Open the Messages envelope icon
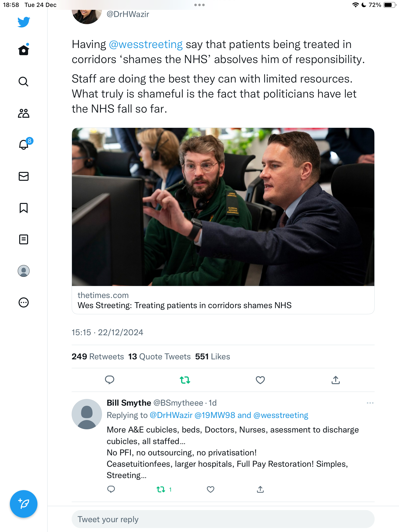The image size is (399, 532). tap(24, 176)
